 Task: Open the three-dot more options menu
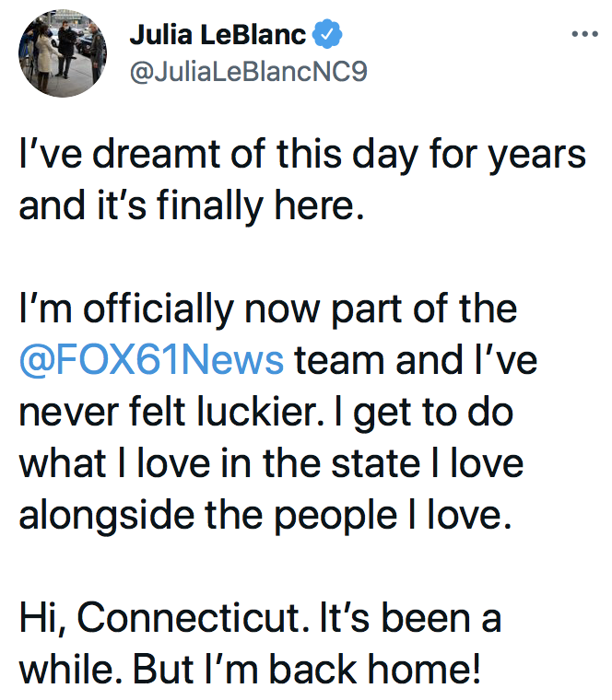tap(585, 35)
